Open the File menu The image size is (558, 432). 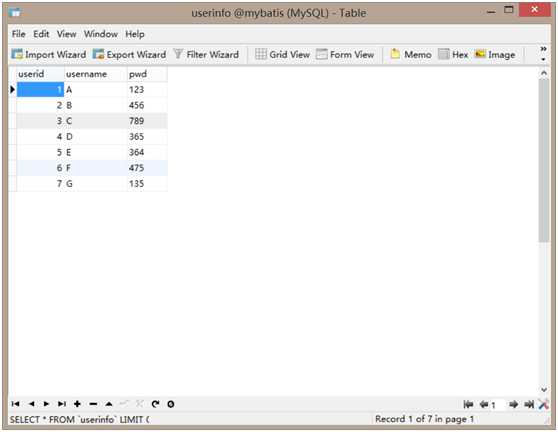pos(19,34)
